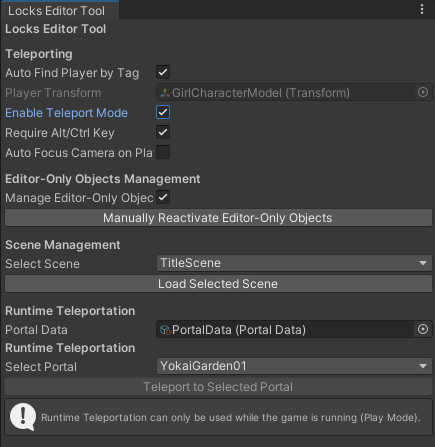
Task: Toggle Require Alt/Ctrl Key checkbox
Action: (x=163, y=132)
